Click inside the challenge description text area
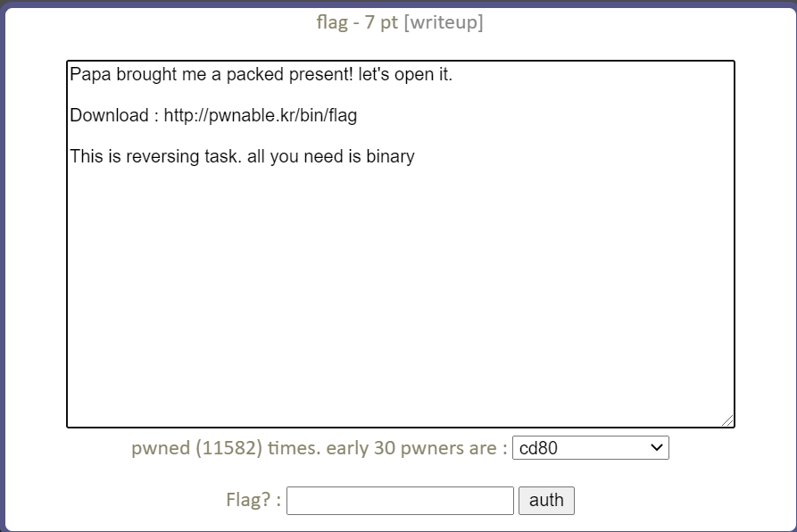Image resolution: width=797 pixels, height=532 pixels. click(401, 244)
